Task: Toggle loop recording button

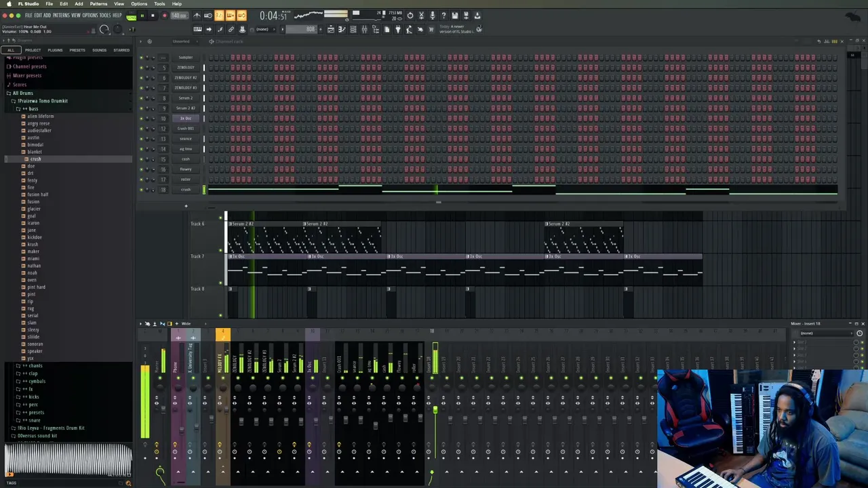Action: point(241,16)
